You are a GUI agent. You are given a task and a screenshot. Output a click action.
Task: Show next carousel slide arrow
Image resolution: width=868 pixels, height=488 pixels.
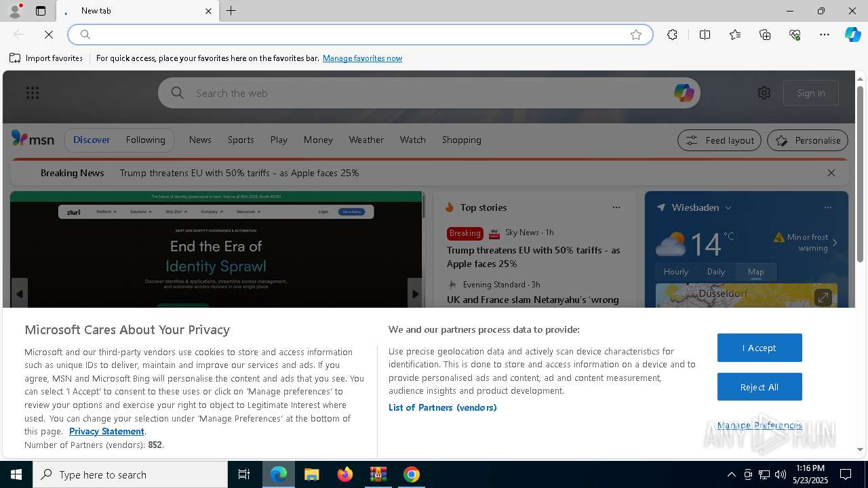point(415,293)
